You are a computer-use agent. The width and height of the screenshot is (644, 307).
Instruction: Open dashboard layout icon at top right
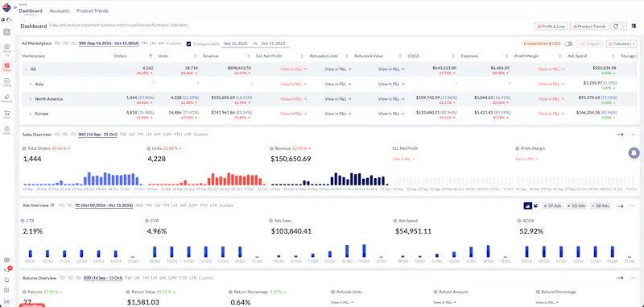tap(634, 26)
